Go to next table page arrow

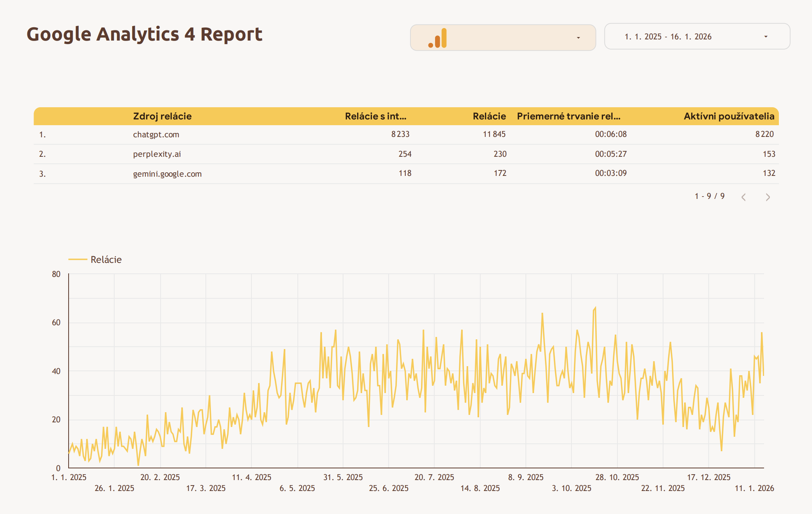768,197
